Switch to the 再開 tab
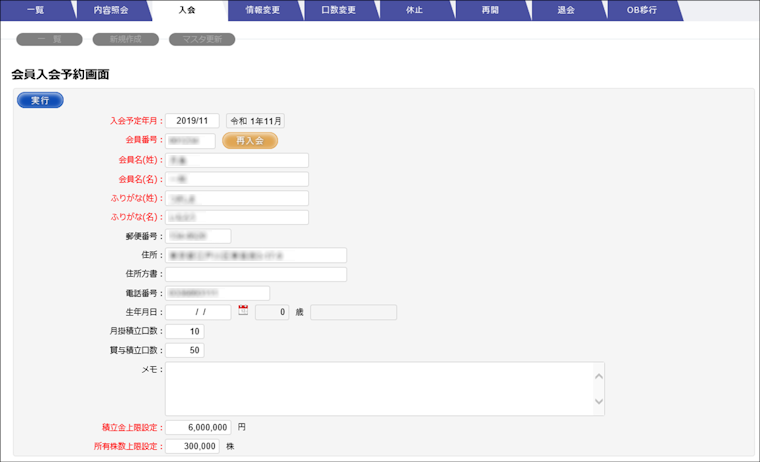The image size is (760, 462). pyautogui.click(x=490, y=10)
